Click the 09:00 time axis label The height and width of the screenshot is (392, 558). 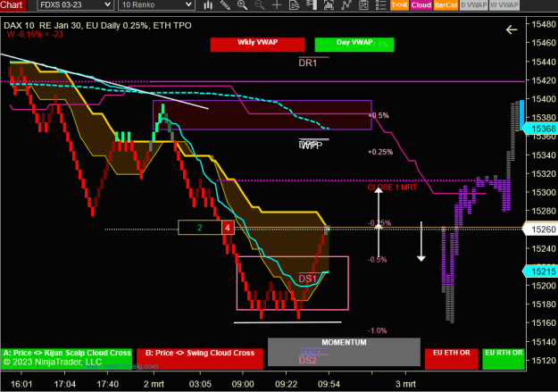click(x=243, y=384)
